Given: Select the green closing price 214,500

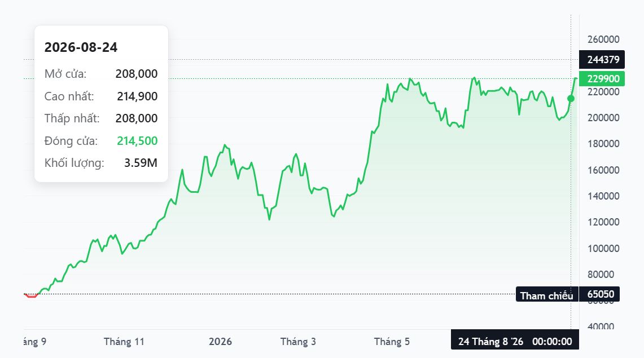Looking at the screenshot, I should tap(137, 141).
